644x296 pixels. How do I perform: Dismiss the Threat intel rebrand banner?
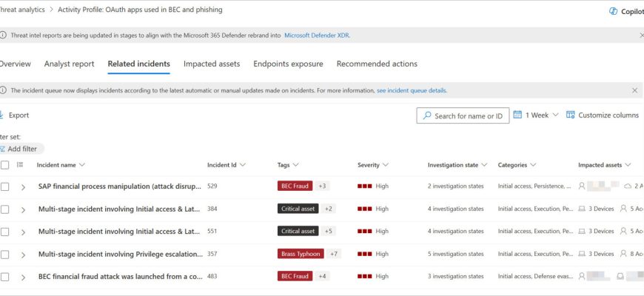(x=642, y=36)
